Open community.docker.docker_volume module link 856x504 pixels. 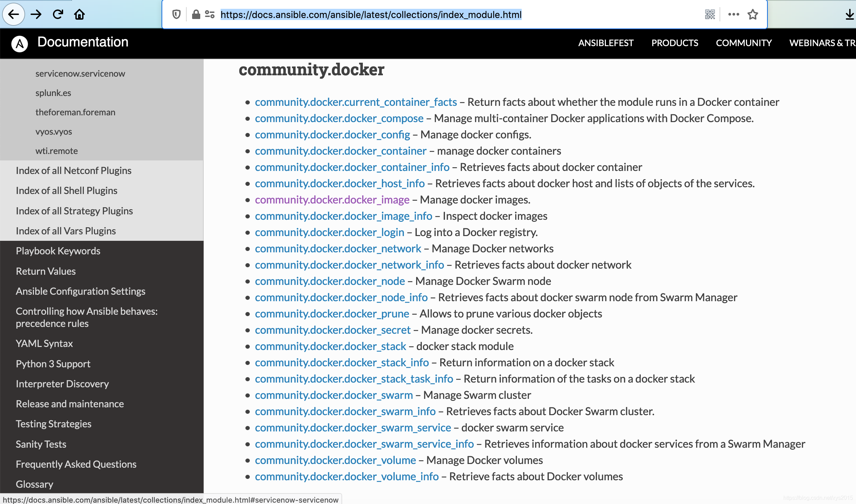tap(335, 461)
